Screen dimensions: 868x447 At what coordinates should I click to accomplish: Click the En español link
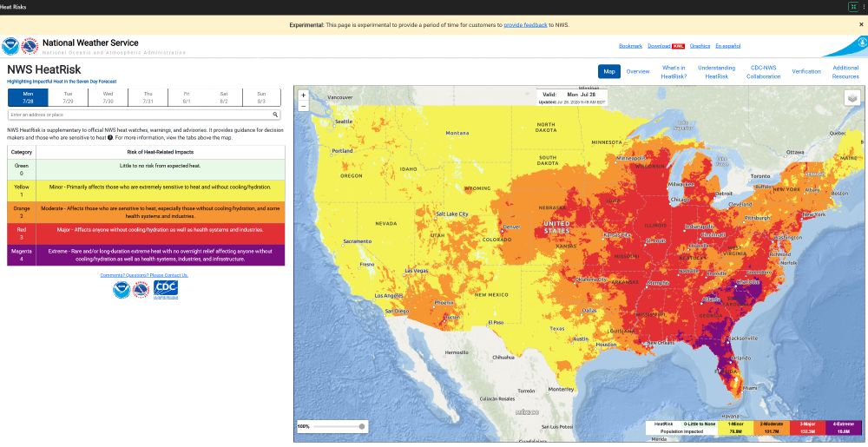728,46
